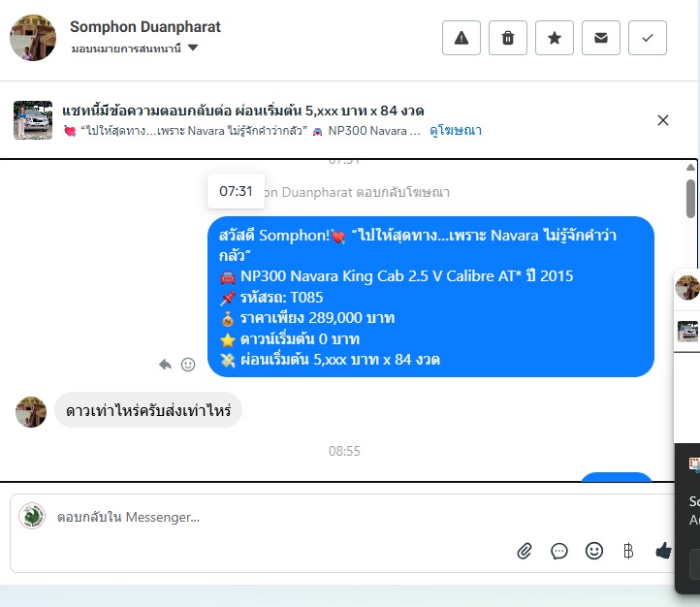700x607 pixels.
Task: Open the baht payment request icon
Action: point(628,551)
